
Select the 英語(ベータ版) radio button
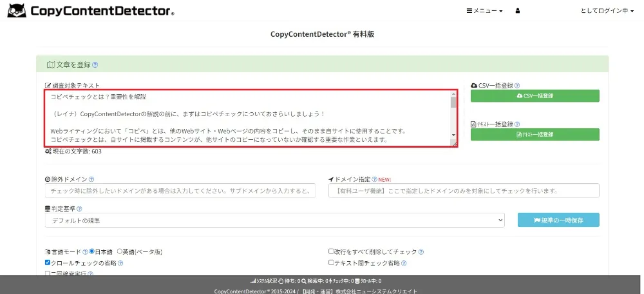120,251
